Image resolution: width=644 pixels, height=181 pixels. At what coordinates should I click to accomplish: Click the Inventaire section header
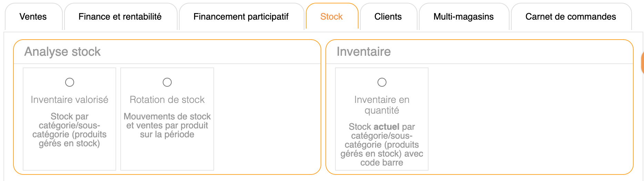[364, 52]
